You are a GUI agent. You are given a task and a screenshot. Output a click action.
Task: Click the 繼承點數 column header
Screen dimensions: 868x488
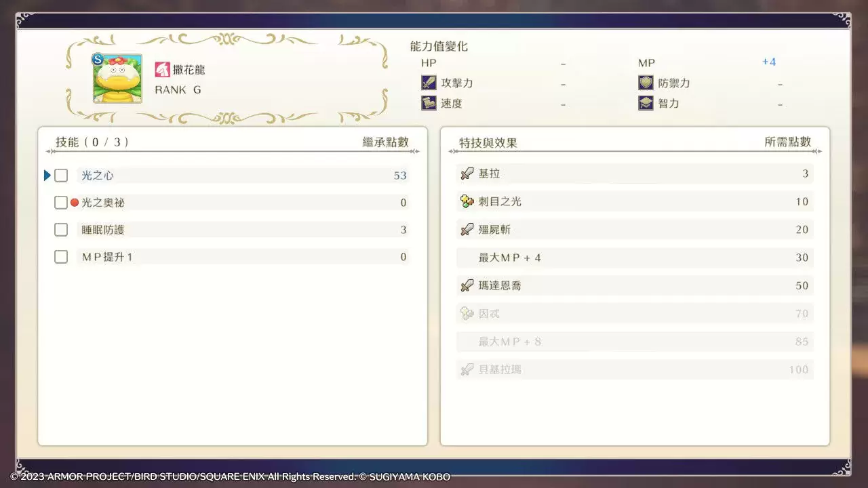point(386,142)
